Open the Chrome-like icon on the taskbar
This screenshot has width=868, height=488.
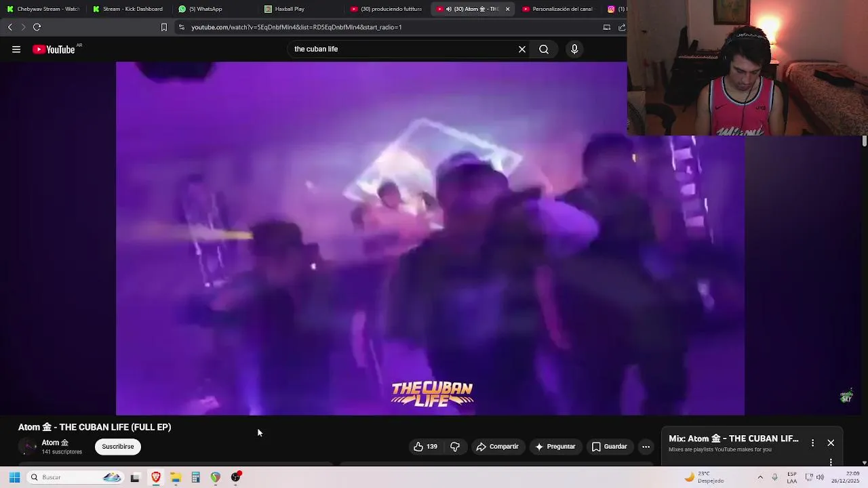point(216,477)
